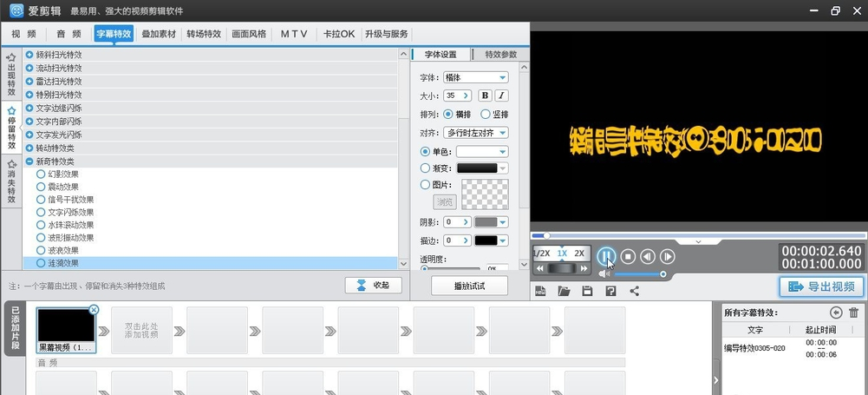868x395 pixels.
Task: Pause the video preview playback
Action: click(606, 256)
